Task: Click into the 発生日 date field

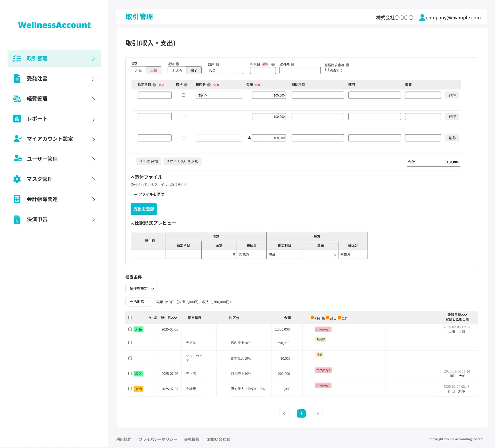Action: [x=263, y=70]
